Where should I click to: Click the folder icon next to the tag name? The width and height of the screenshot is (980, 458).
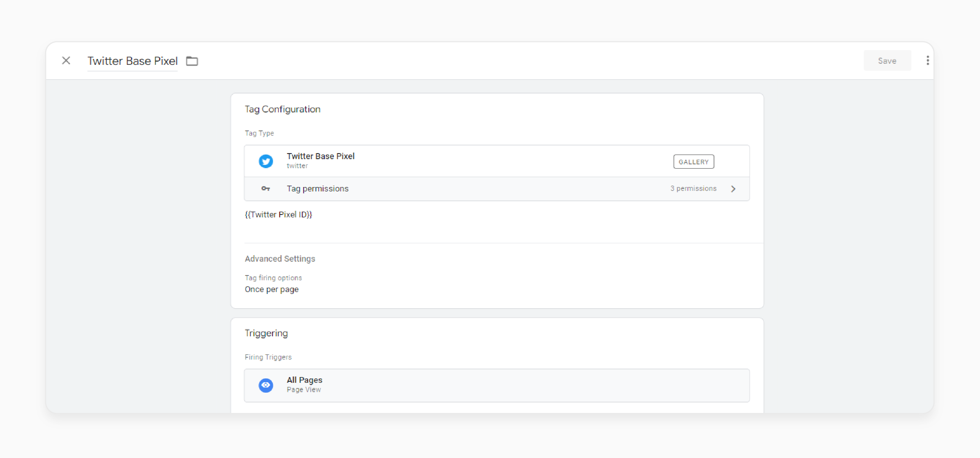tap(192, 61)
